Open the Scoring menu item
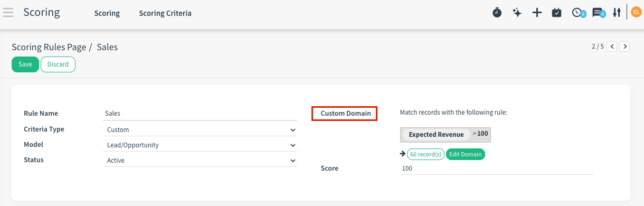The width and height of the screenshot is (644, 206). pos(107,13)
